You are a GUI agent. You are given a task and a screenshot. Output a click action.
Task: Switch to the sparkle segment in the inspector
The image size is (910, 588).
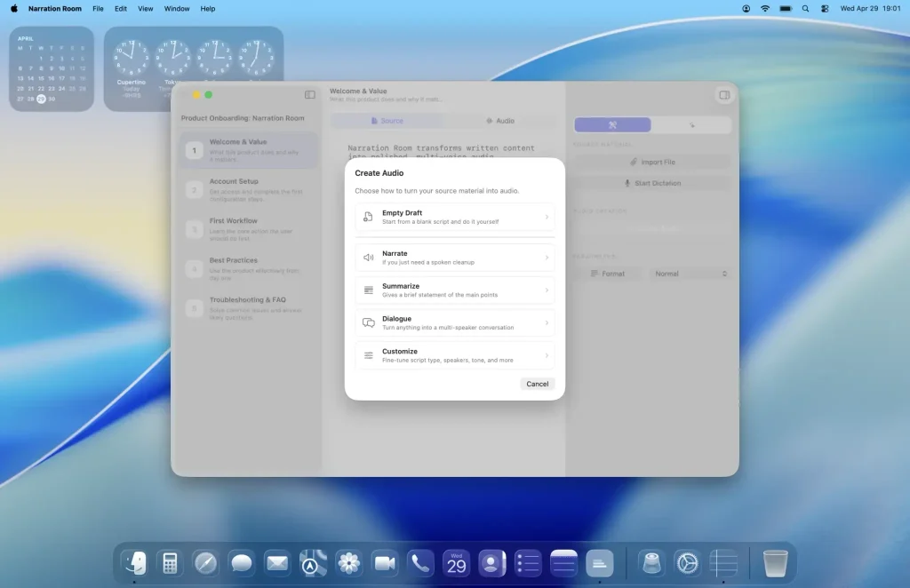[x=691, y=124]
